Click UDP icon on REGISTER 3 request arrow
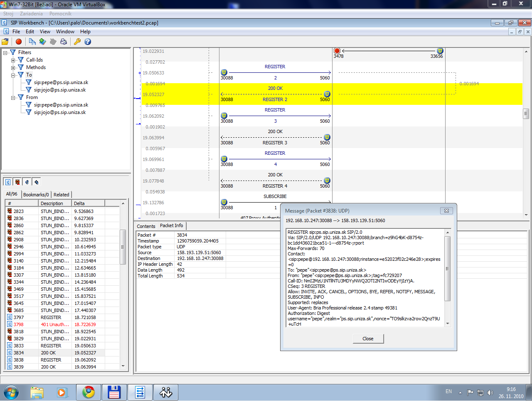Screen dimensions: 532x401 click(x=224, y=116)
